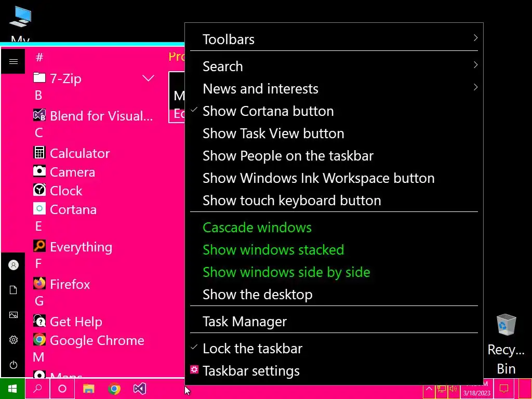Open Settings gear in Start sidebar
Image resolution: width=532 pixels, height=399 pixels.
click(13, 340)
